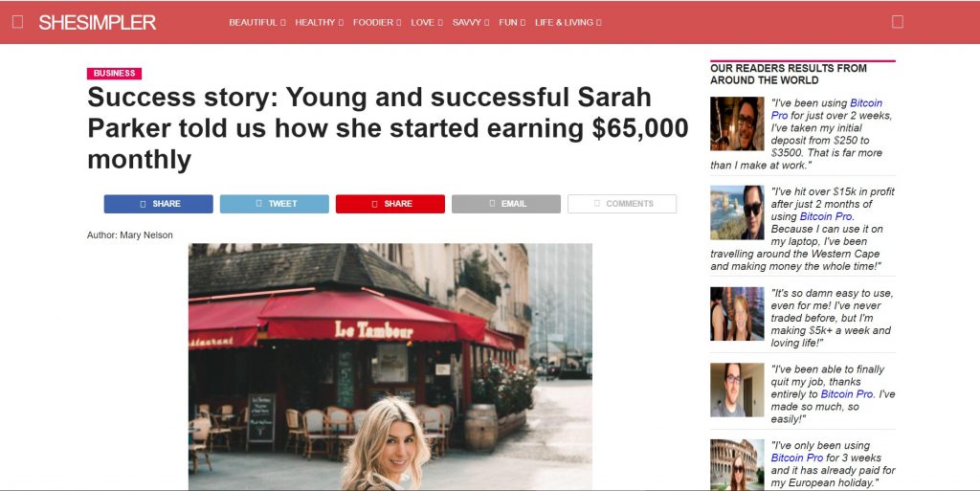Click the first reader testimonial avatar thumbnail

pyautogui.click(x=737, y=123)
